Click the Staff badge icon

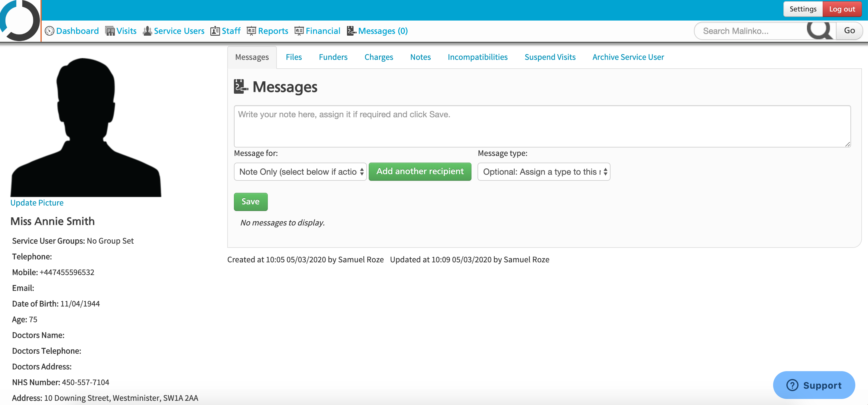coord(216,31)
